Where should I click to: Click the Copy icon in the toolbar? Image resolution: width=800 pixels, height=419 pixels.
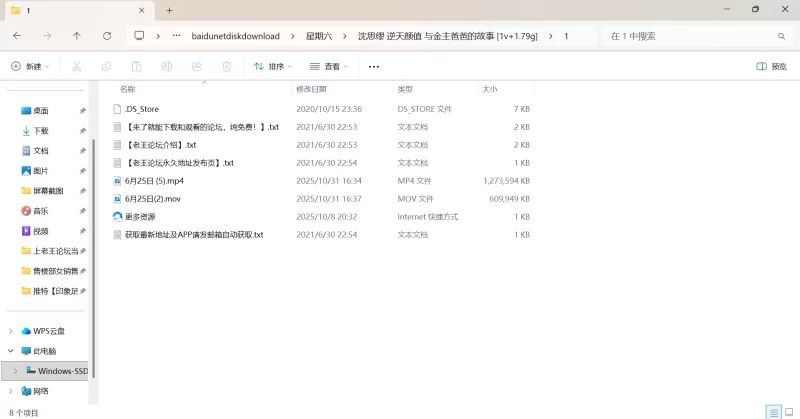click(x=107, y=66)
